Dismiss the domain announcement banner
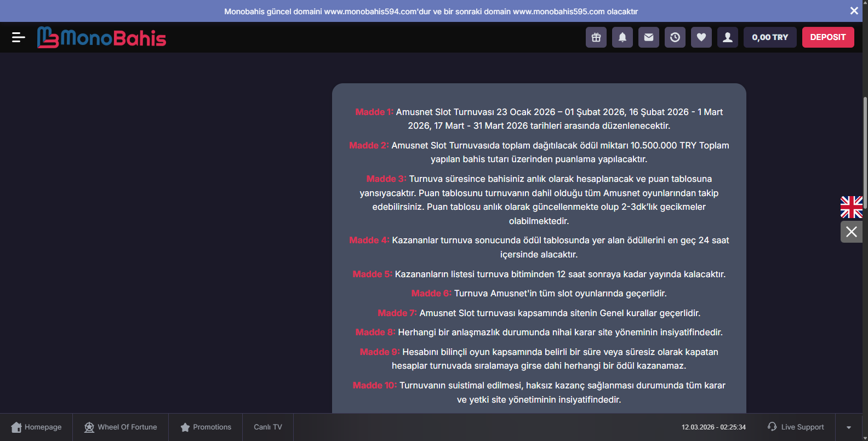The image size is (868, 441). pyautogui.click(x=854, y=11)
